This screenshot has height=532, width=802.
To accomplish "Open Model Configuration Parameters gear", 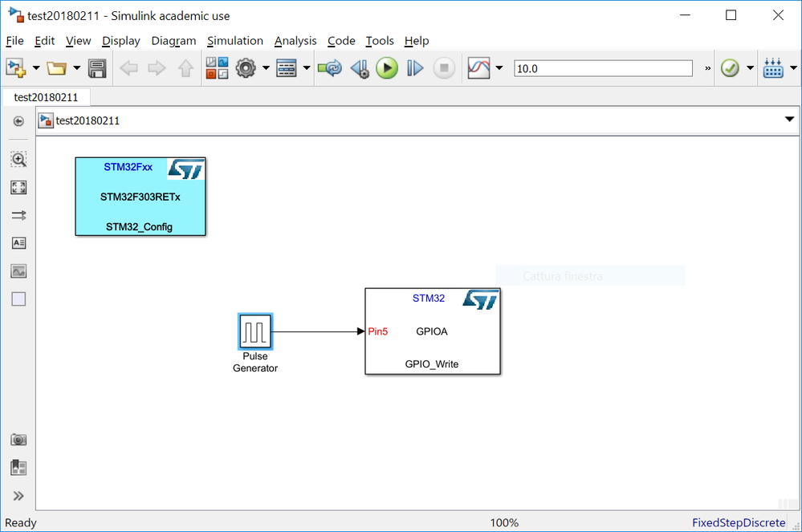I will pos(246,68).
